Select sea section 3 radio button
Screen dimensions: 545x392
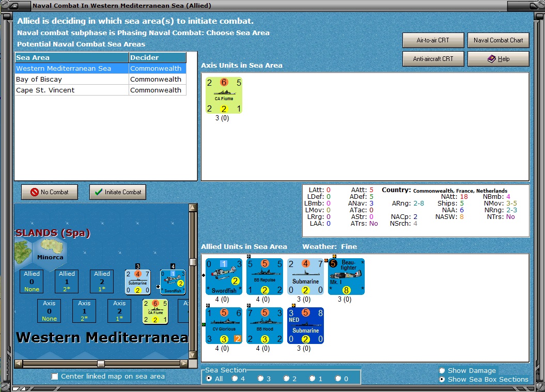click(261, 379)
